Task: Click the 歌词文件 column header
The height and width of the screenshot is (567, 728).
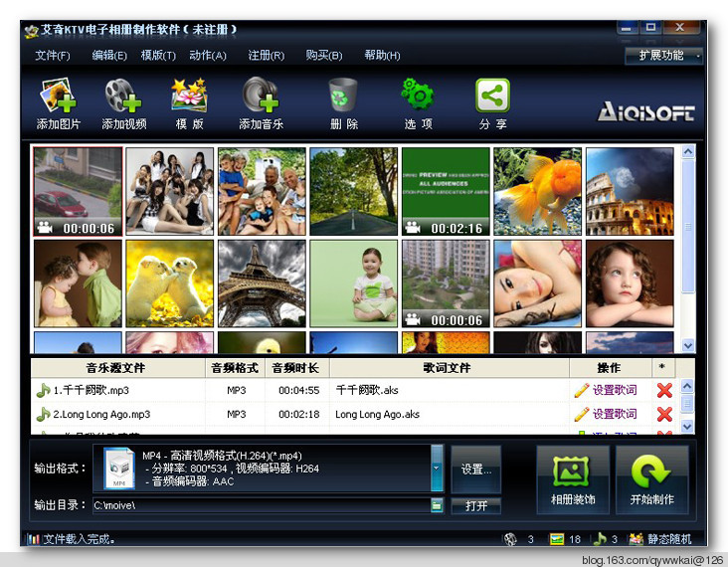Action: point(449,368)
